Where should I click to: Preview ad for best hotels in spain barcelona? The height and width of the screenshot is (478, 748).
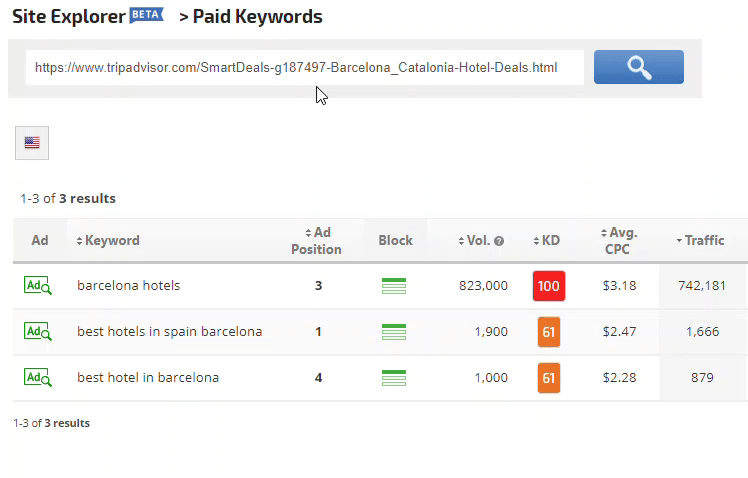click(38, 332)
